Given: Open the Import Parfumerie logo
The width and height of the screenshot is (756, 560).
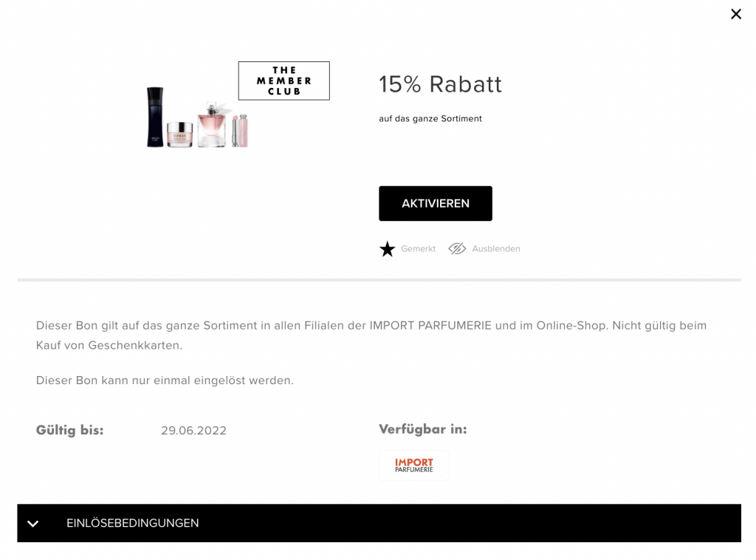Looking at the screenshot, I should coord(413,465).
